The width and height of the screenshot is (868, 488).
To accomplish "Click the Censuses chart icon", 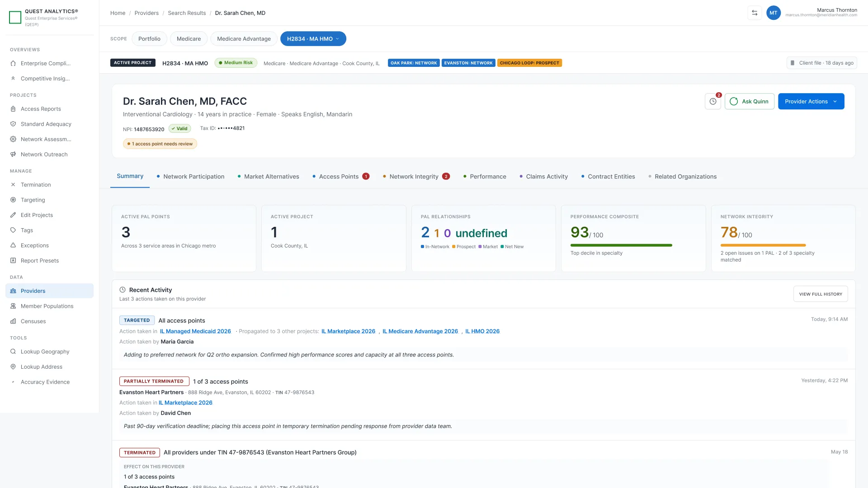I will [13, 321].
